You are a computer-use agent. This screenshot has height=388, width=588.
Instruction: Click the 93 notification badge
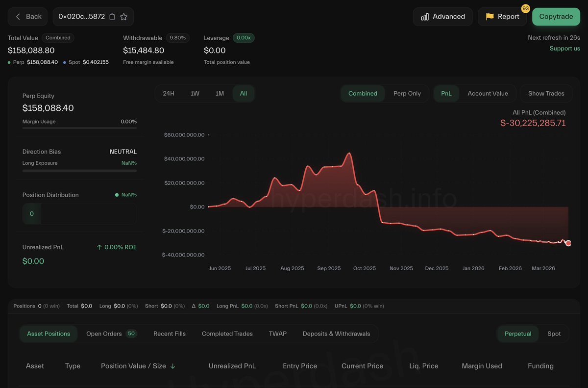click(525, 9)
